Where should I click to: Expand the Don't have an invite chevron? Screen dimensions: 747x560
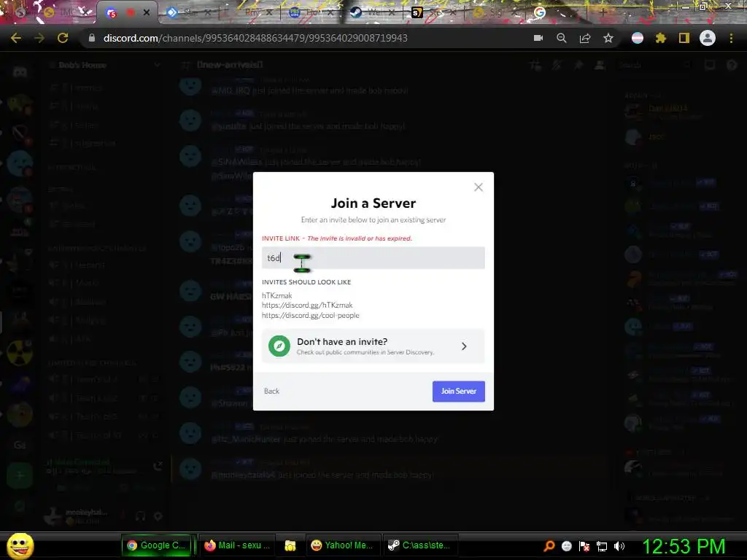tap(464, 346)
